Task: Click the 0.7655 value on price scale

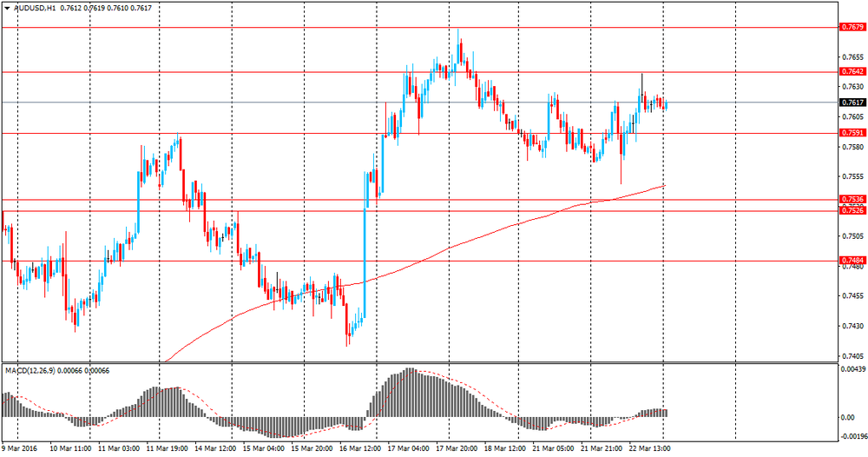Action: click(852, 57)
